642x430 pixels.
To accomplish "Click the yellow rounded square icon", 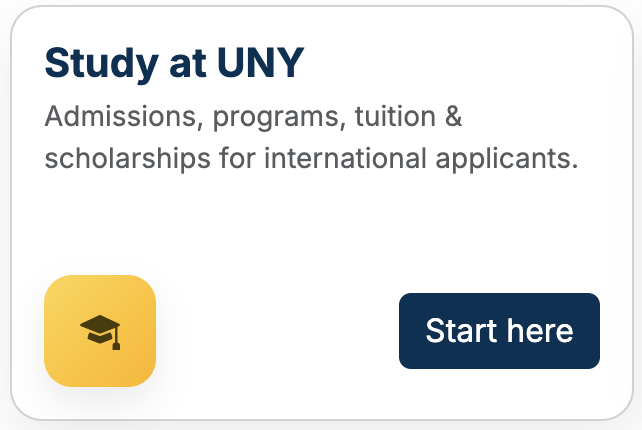I will coord(100,330).
